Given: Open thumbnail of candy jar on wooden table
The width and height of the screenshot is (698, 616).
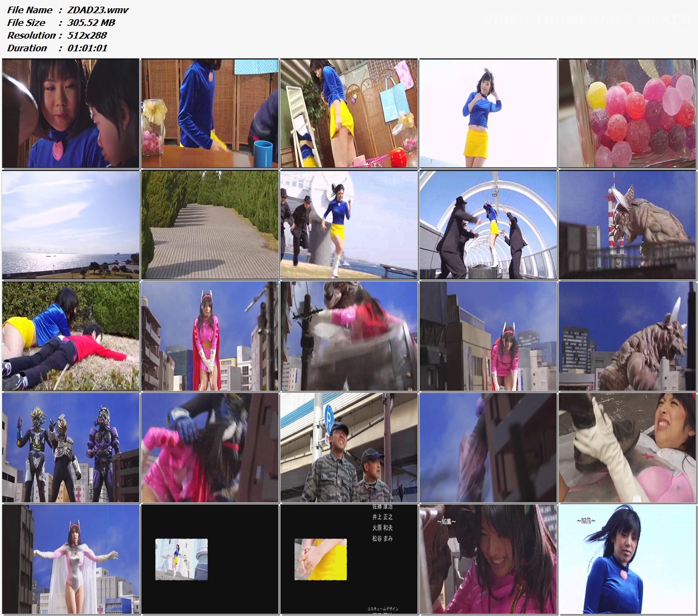Looking at the screenshot, I should click(210, 113).
